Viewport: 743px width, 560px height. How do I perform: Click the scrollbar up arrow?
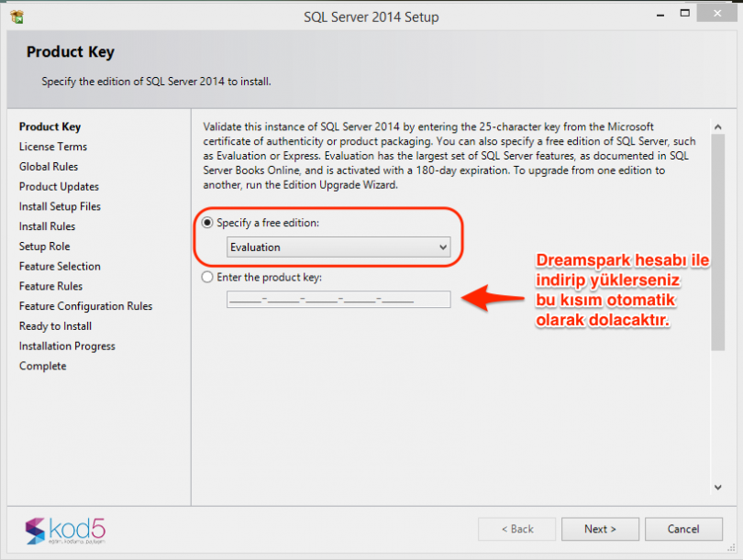tap(718, 126)
